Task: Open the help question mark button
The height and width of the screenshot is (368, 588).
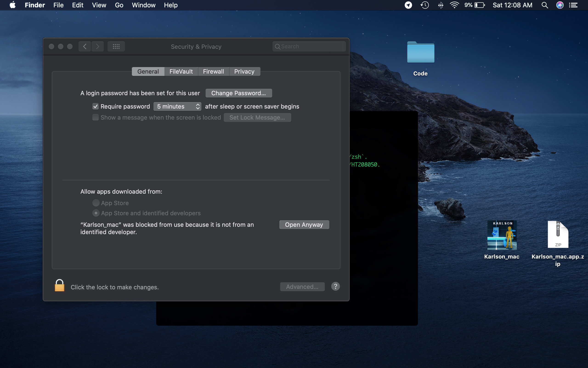Action: [335, 287]
